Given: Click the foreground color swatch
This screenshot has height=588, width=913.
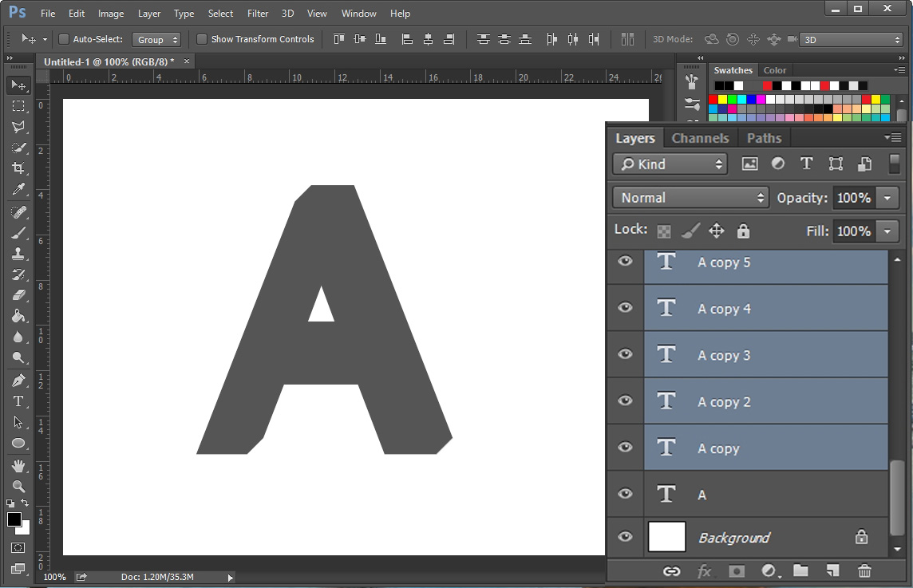Looking at the screenshot, I should pos(14,519).
